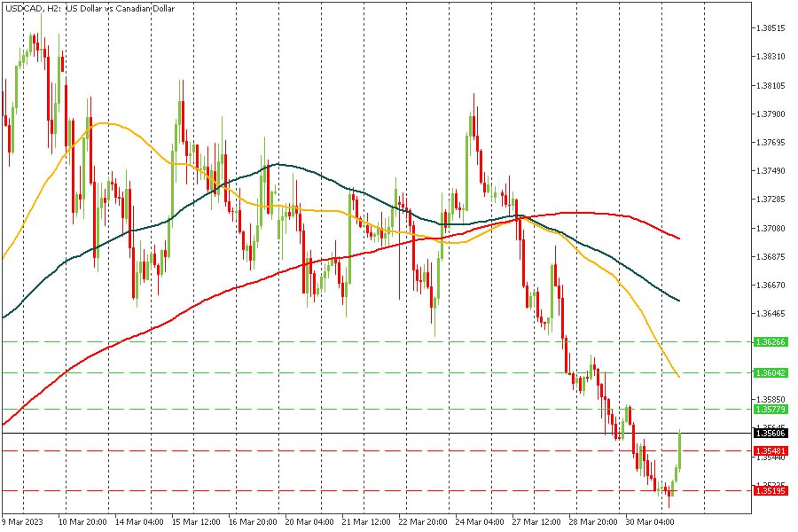Image resolution: width=798 pixels, height=532 pixels.
Task: Click the 1.37080 price axis value
Action: tap(771, 228)
